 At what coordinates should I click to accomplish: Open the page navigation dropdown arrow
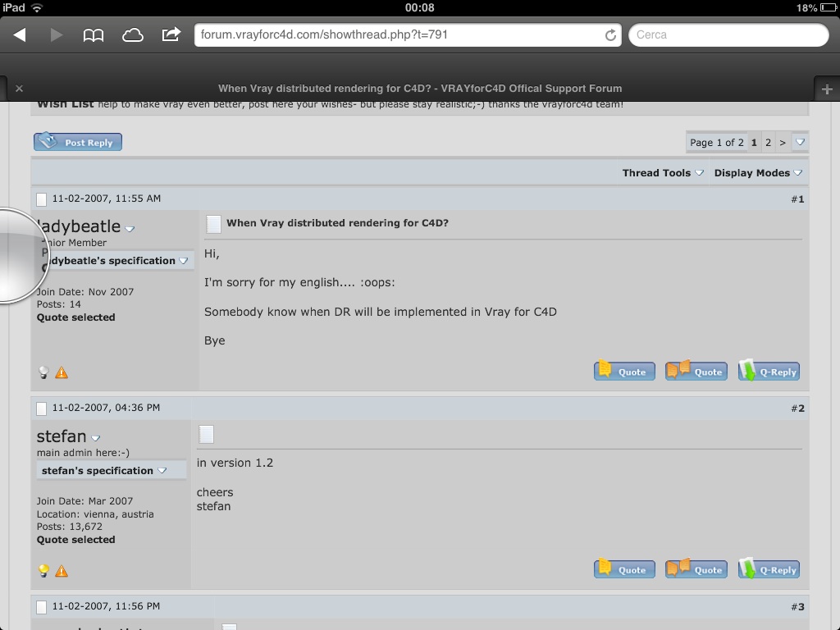click(800, 142)
